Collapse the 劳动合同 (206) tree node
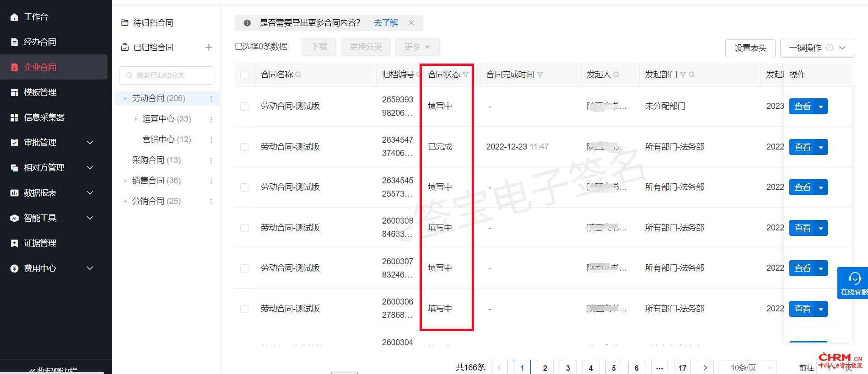Viewport: 868px width, 374px height. 125,98
